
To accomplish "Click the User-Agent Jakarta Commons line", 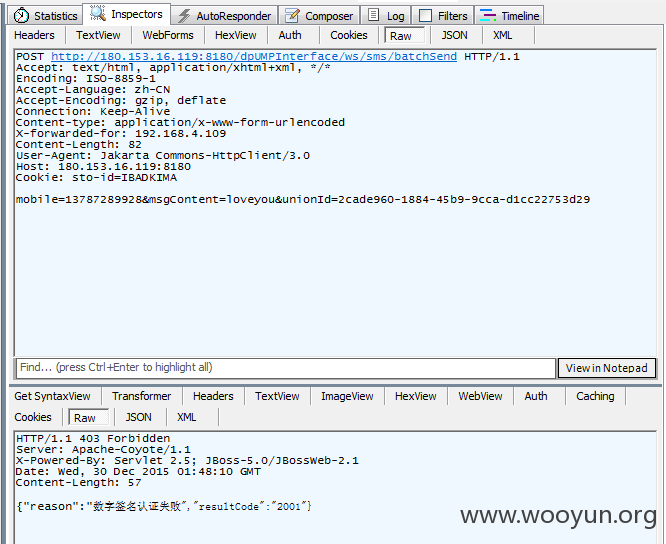I will point(163,156).
